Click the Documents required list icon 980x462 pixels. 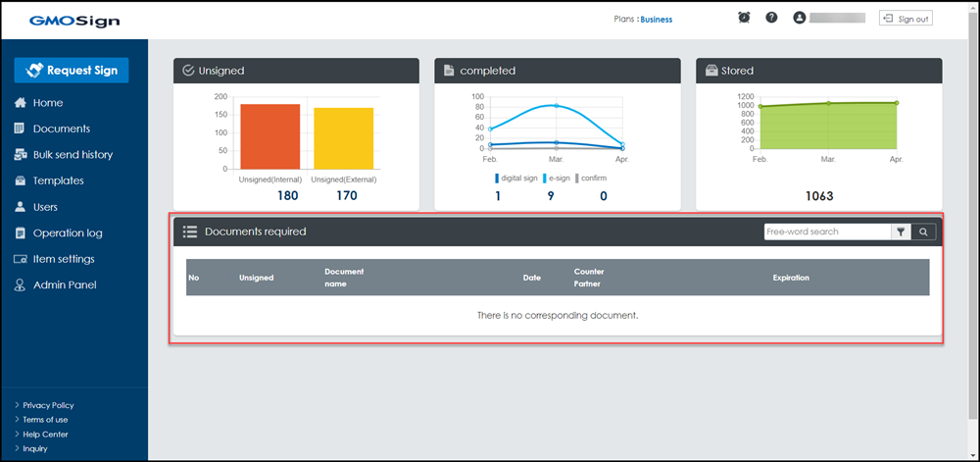190,231
